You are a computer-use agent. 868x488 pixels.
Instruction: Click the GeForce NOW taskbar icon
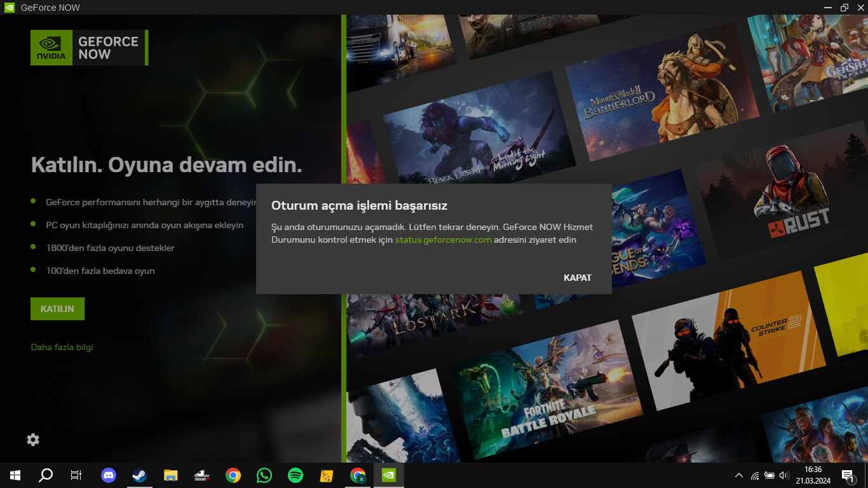[389, 475]
